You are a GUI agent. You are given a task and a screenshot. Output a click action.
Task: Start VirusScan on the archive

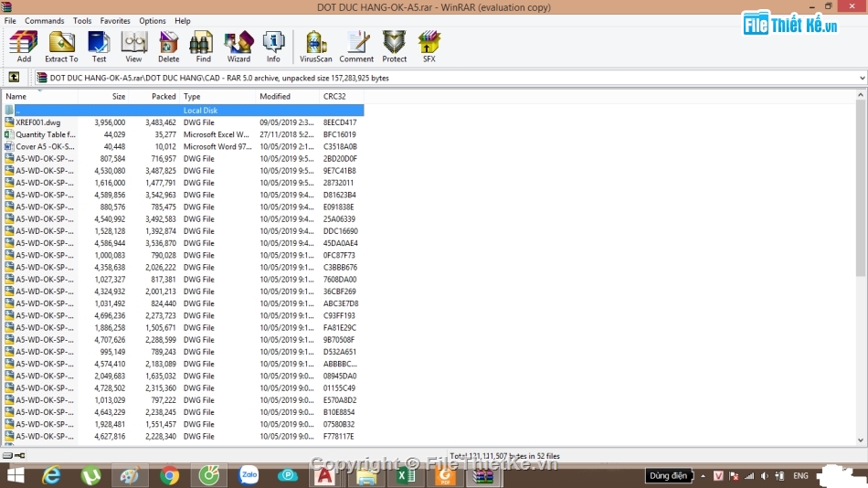[x=315, y=47]
